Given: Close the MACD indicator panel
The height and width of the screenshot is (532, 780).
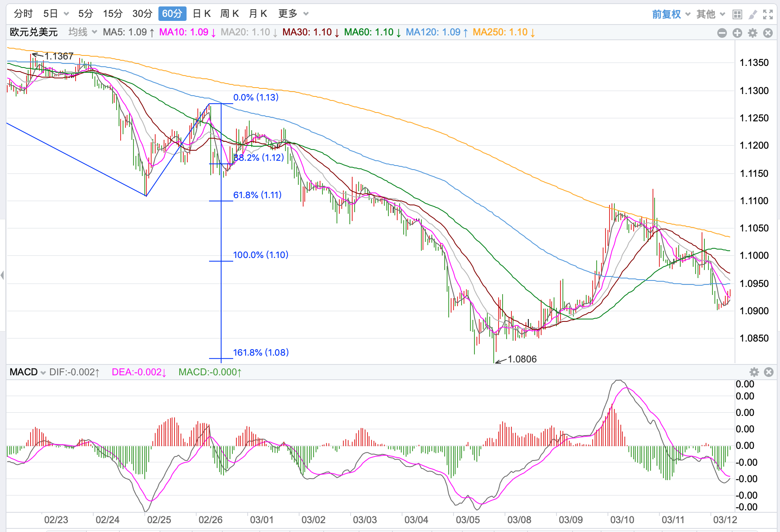Looking at the screenshot, I should click(769, 372).
